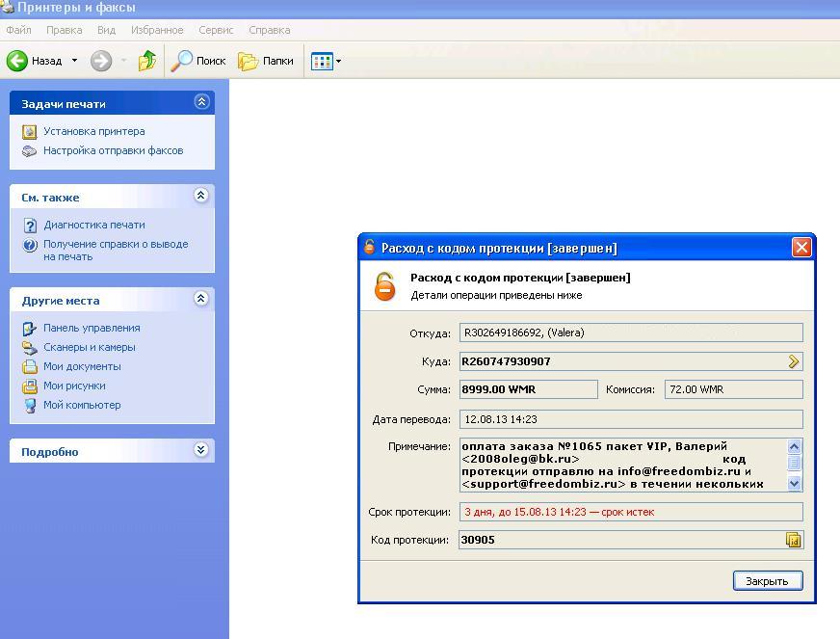Collapse the Другие места panel

(201, 299)
